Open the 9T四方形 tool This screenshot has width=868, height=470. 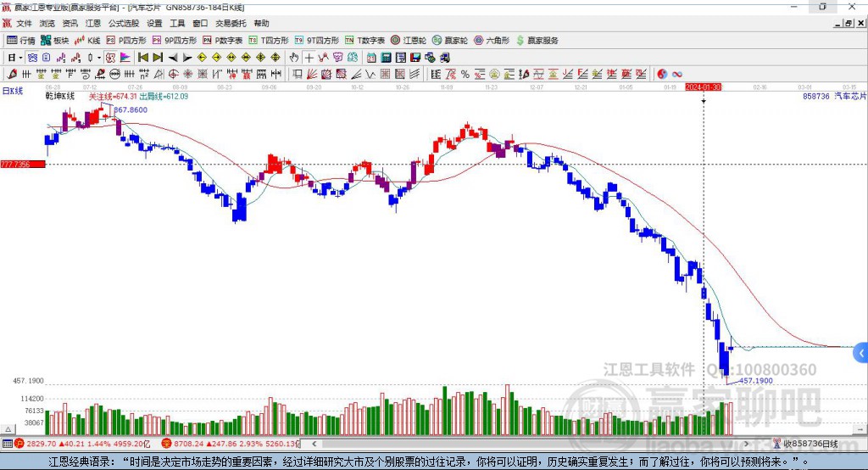pyautogui.click(x=317, y=41)
